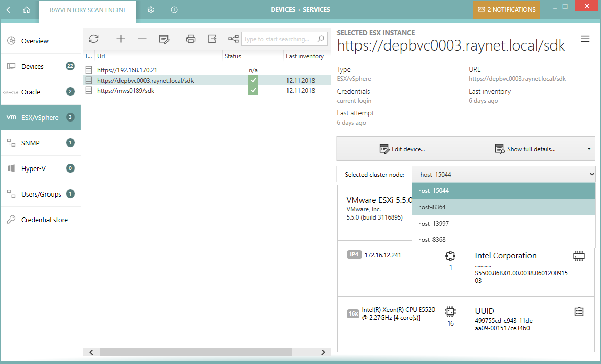The image size is (601, 364).
Task: Open the 2 Notifications button
Action: coord(506,10)
